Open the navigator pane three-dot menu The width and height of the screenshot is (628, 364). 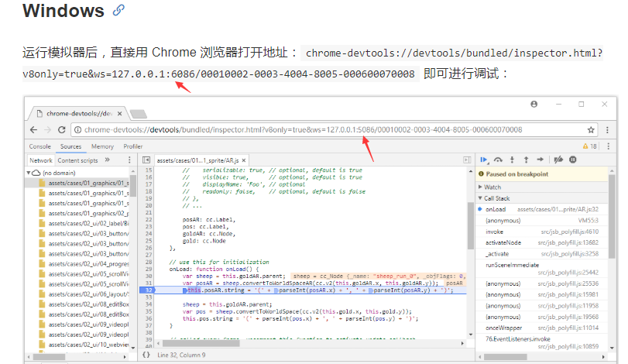129,160
